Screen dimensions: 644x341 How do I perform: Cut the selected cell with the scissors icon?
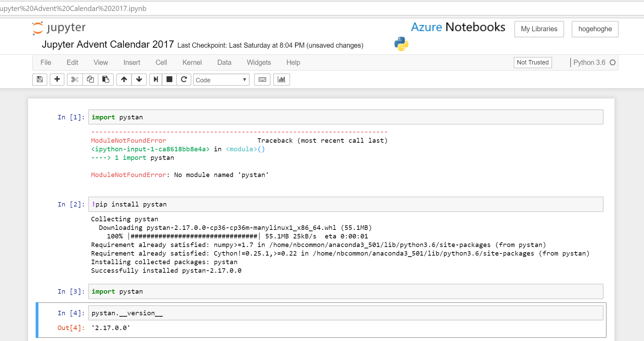(75, 79)
